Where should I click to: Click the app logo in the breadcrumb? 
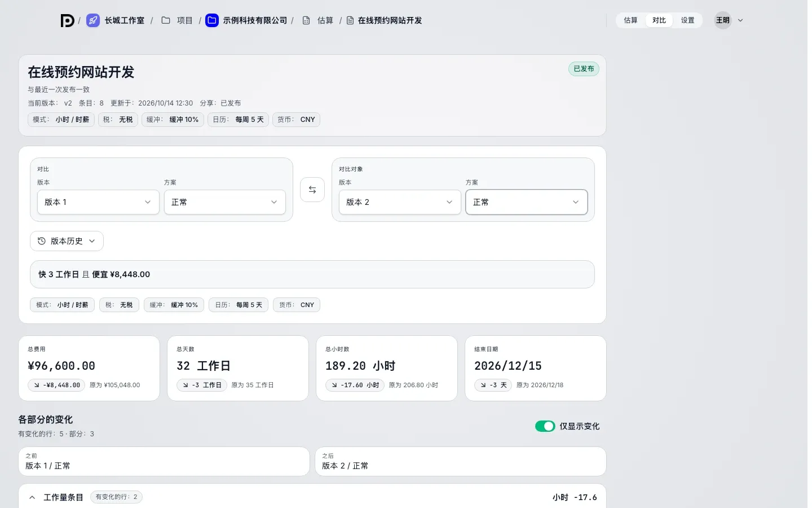click(x=67, y=21)
